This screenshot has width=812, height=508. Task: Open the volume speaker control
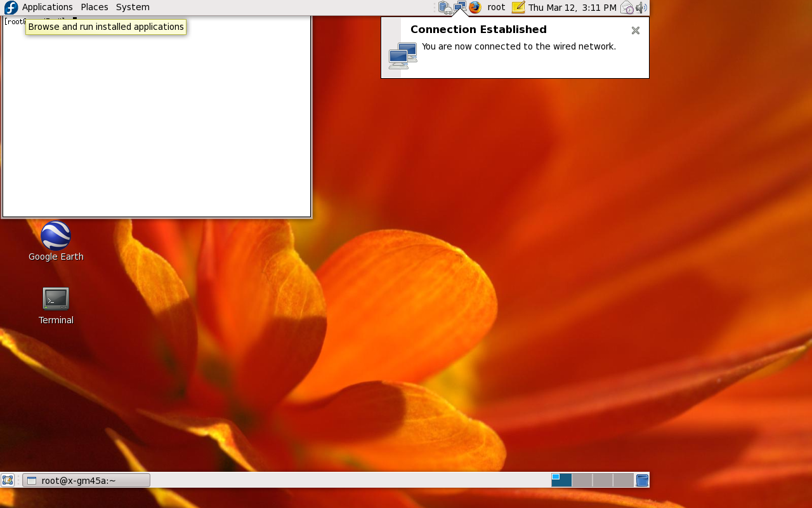(x=641, y=8)
